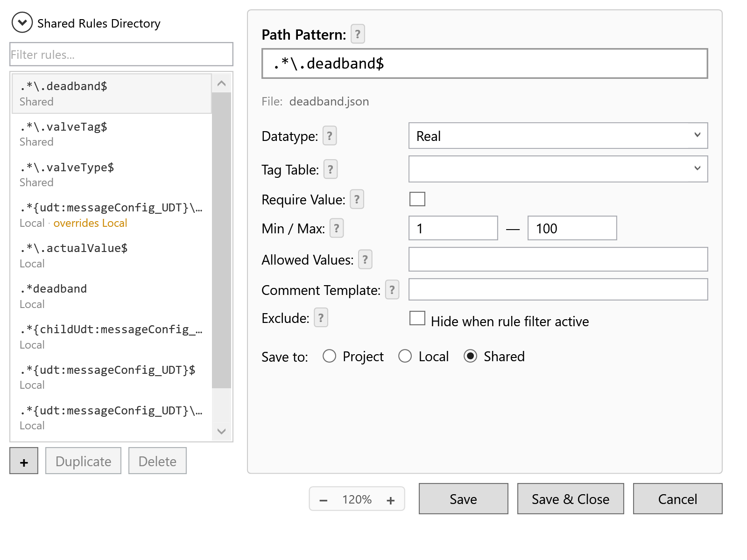This screenshot has height=560, width=747.
Task: Select Project as save location
Action: [x=330, y=356]
